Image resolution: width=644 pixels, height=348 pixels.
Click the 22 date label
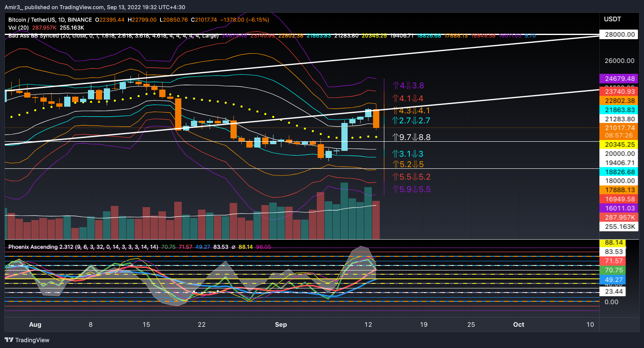click(202, 325)
